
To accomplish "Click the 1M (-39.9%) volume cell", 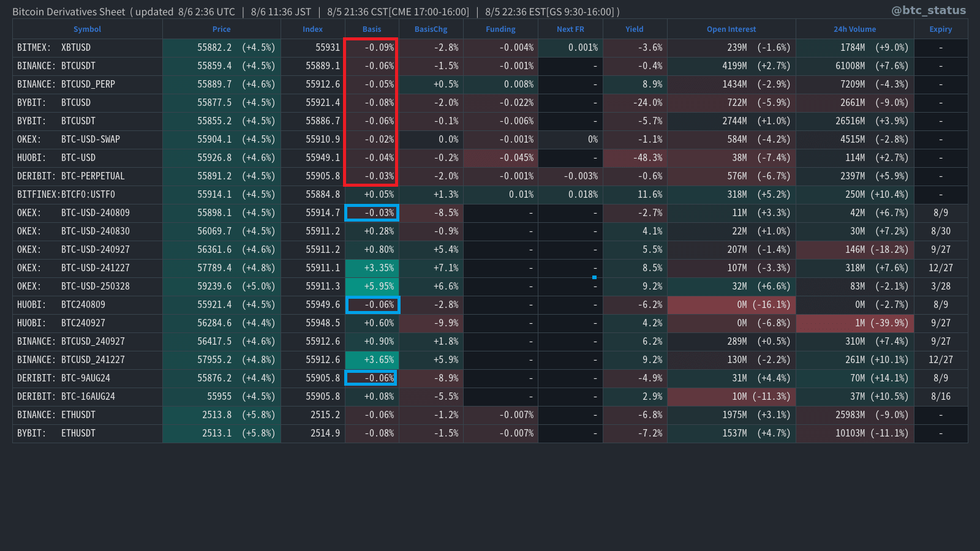I will (x=854, y=323).
